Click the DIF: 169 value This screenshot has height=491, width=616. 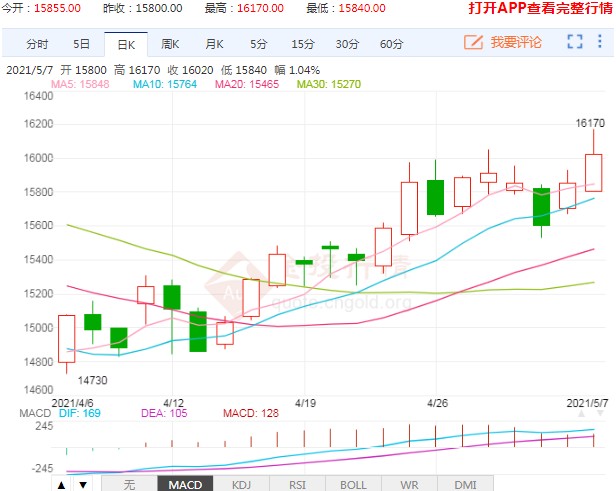click(80, 413)
